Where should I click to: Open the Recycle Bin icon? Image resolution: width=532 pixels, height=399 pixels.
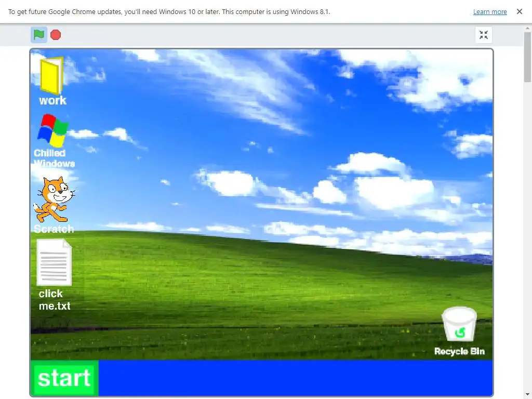pyautogui.click(x=459, y=324)
